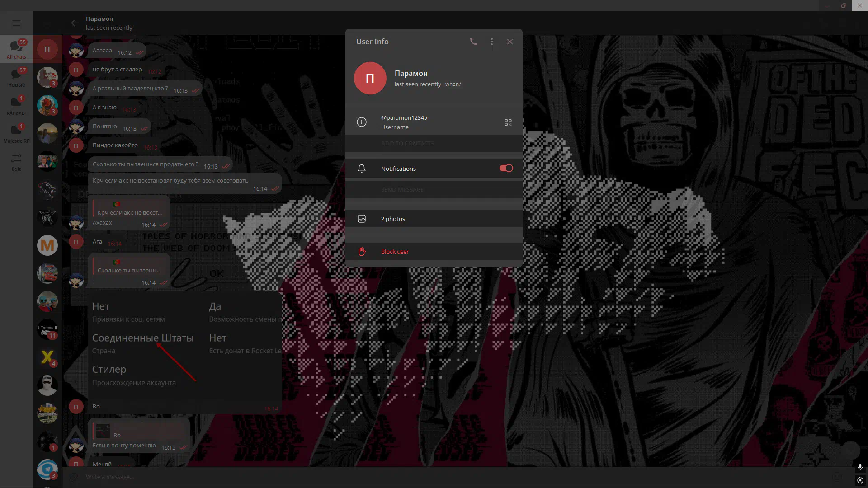The height and width of the screenshot is (488, 868).
Task: Click Edit folders icon in sidebar
Action: pyautogui.click(x=16, y=162)
